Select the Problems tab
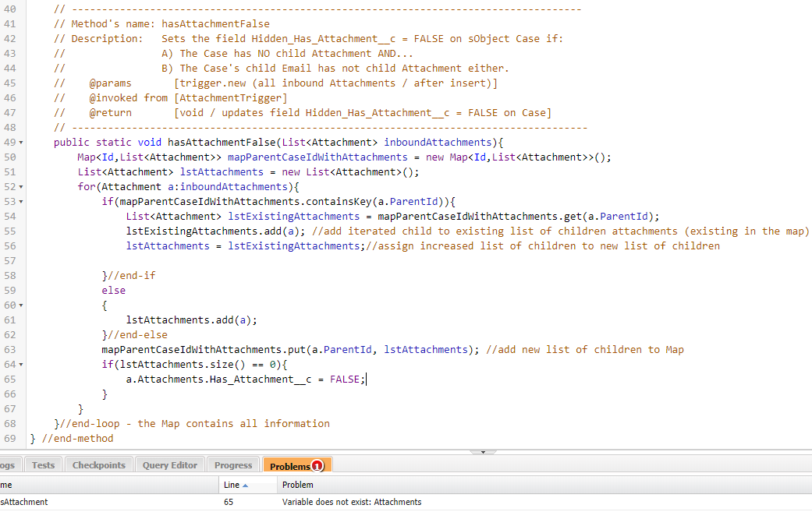This screenshot has width=812, height=519. click(289, 466)
